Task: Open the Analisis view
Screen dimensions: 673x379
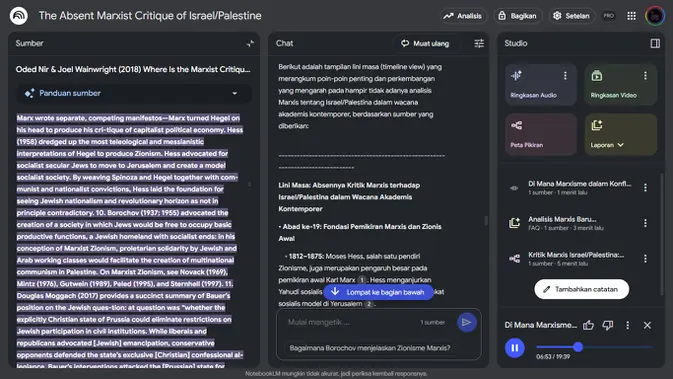Action: [463, 16]
